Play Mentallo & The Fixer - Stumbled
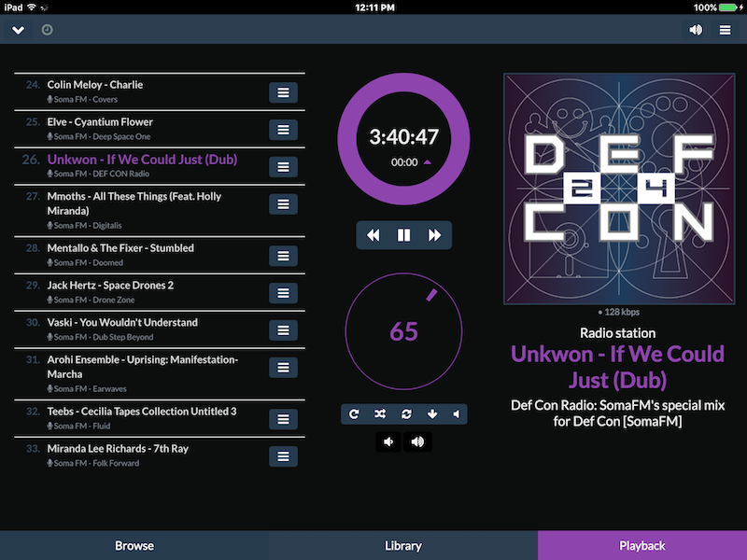Screen dimensions: 747x560 (x=120, y=248)
